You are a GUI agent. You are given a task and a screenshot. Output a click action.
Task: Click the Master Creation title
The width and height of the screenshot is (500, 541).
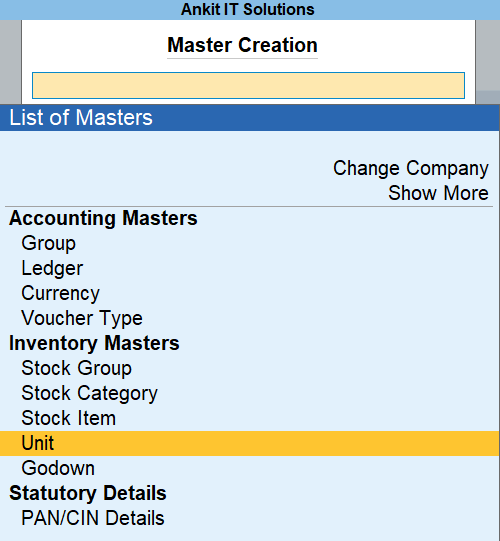click(242, 45)
